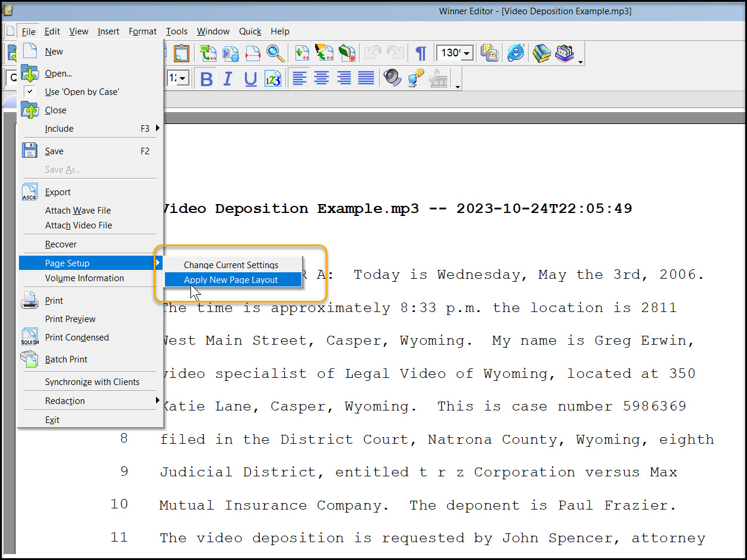Image resolution: width=747 pixels, height=560 pixels.
Task: Click the Undo arrow toolbar icon
Action: pyautogui.click(x=373, y=53)
